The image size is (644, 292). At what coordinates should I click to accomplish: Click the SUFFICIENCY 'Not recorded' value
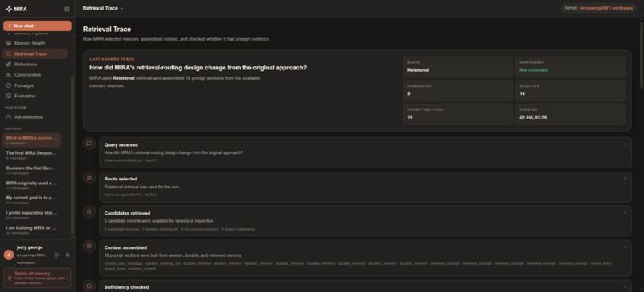(x=534, y=70)
